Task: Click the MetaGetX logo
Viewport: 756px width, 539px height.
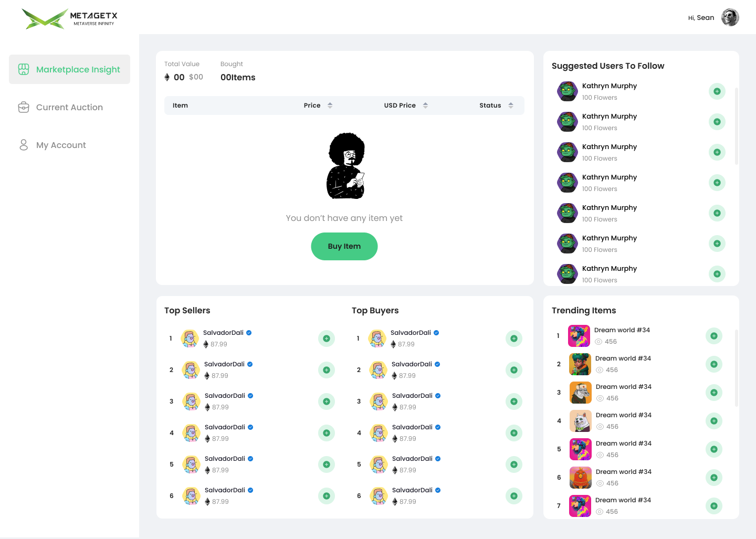Action: 69,19
